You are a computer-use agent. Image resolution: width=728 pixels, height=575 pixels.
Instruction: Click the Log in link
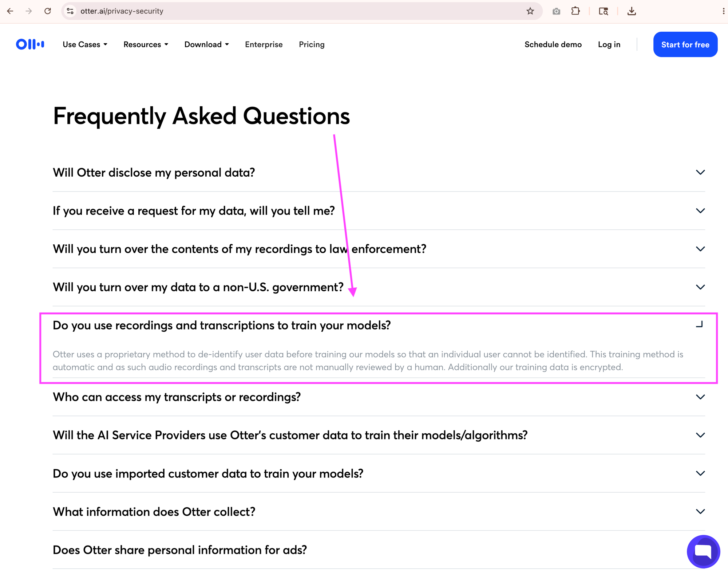(609, 44)
